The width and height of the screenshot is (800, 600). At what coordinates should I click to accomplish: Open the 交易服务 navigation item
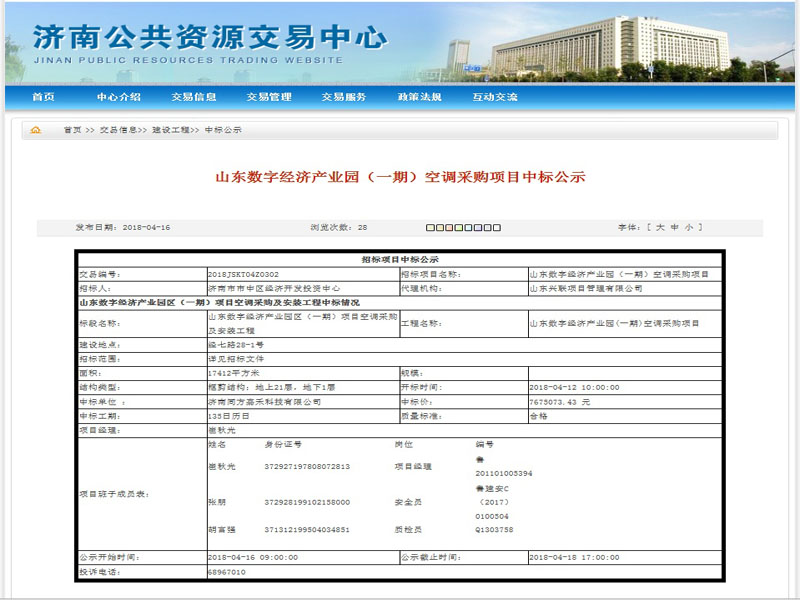(x=344, y=97)
